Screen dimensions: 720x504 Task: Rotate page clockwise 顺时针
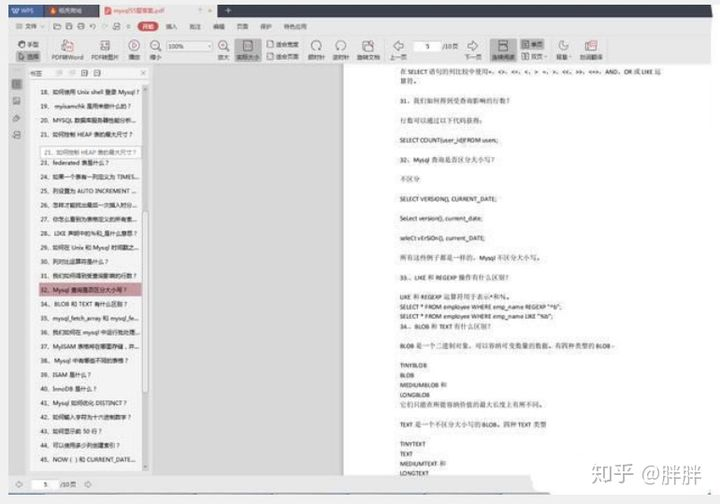316,50
